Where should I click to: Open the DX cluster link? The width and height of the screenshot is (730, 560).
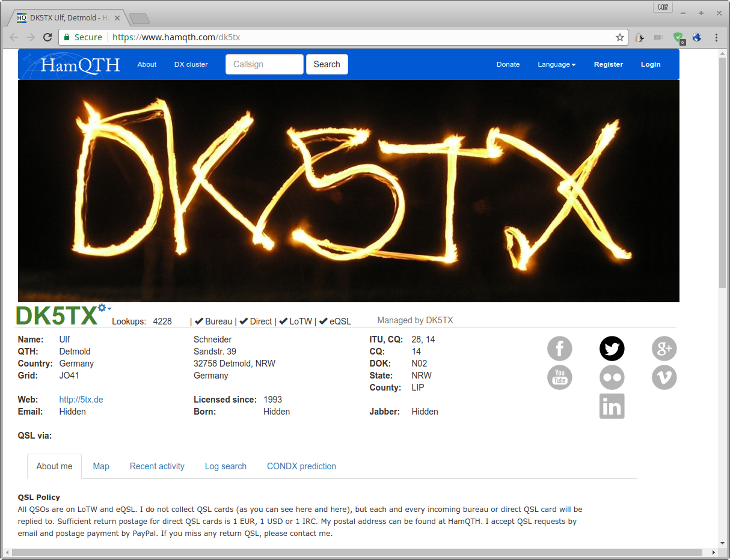[191, 64]
